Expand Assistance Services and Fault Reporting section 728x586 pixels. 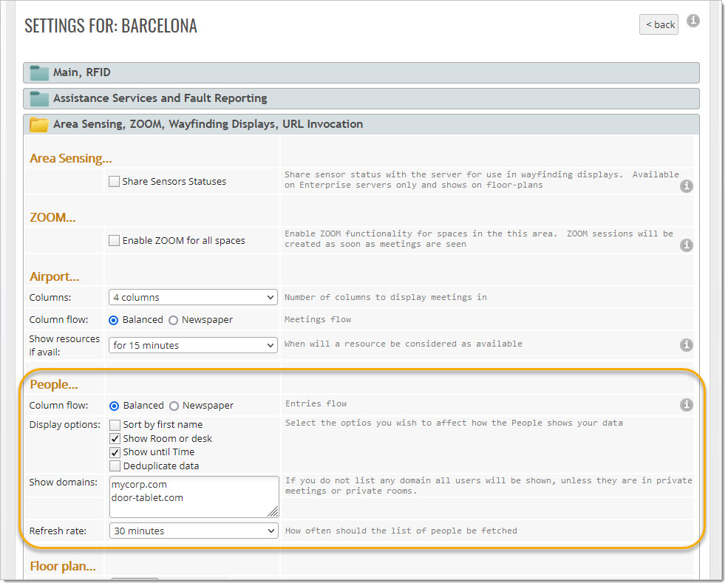click(x=361, y=98)
